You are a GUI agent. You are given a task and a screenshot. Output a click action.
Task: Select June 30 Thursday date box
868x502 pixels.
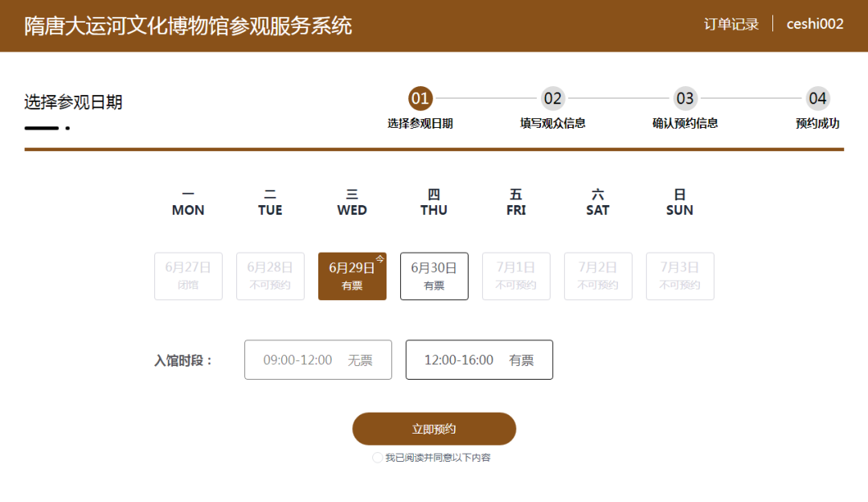click(x=434, y=276)
